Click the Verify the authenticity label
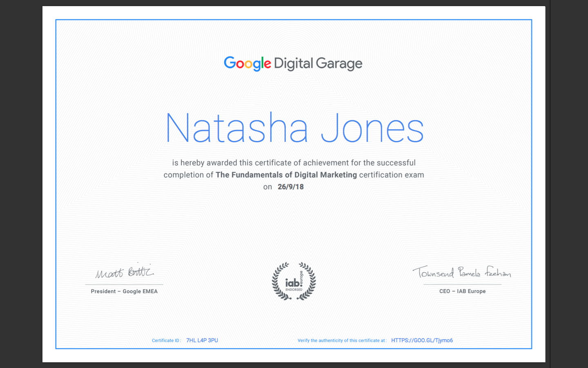The image size is (588, 368). (342, 341)
